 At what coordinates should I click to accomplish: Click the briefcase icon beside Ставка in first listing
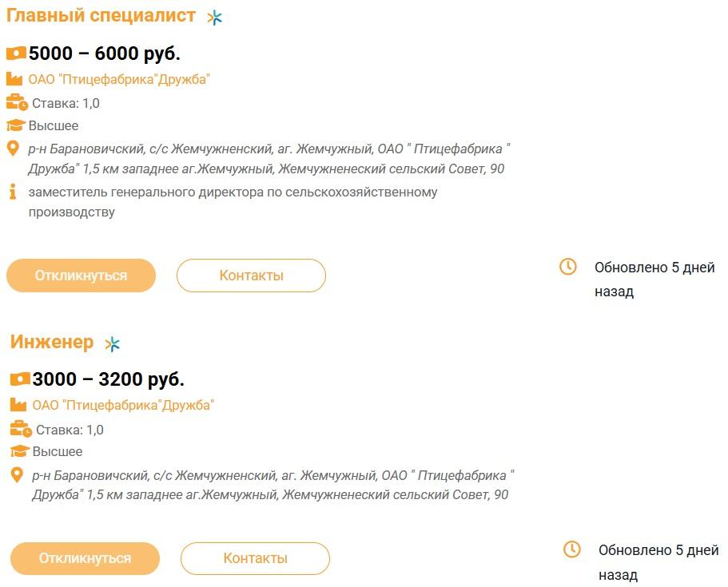(x=17, y=102)
